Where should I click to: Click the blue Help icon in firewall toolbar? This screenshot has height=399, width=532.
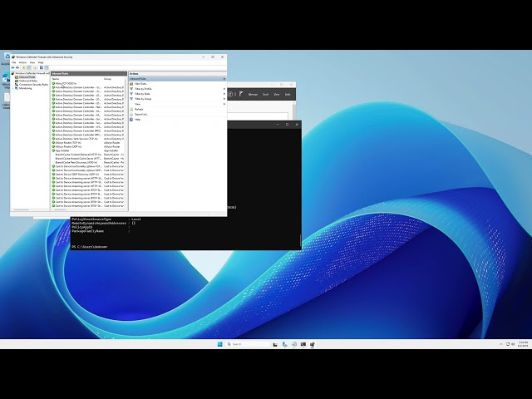point(42,67)
